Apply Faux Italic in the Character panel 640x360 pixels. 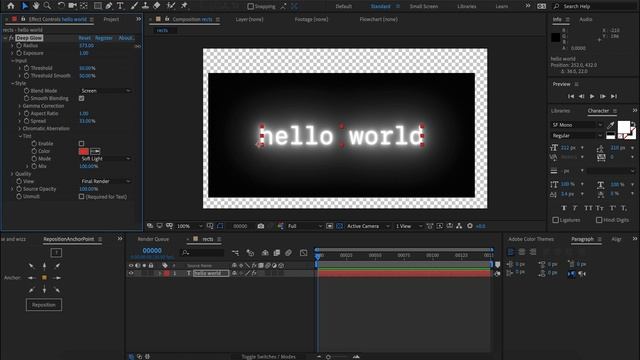[575, 208]
